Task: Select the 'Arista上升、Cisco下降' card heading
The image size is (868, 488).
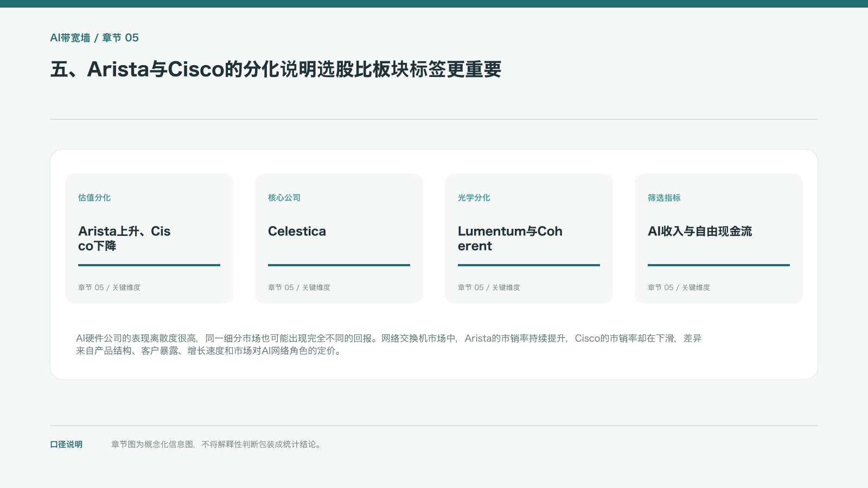Action: click(124, 239)
